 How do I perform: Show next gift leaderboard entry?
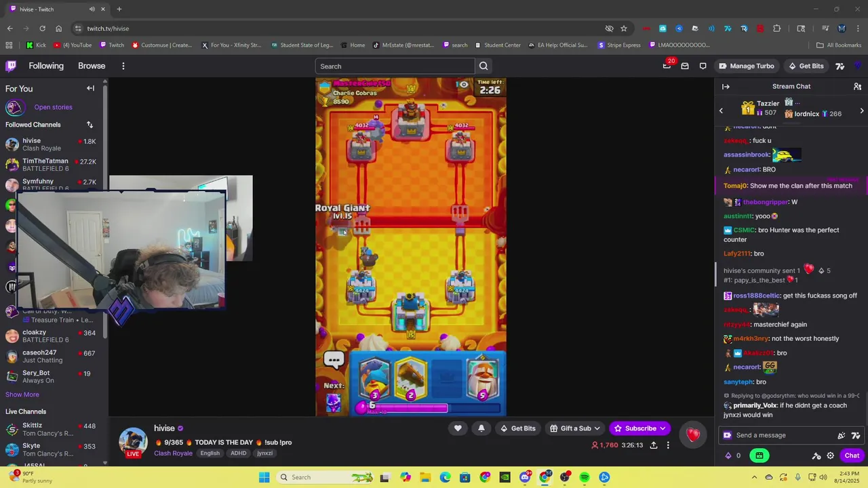tap(862, 110)
